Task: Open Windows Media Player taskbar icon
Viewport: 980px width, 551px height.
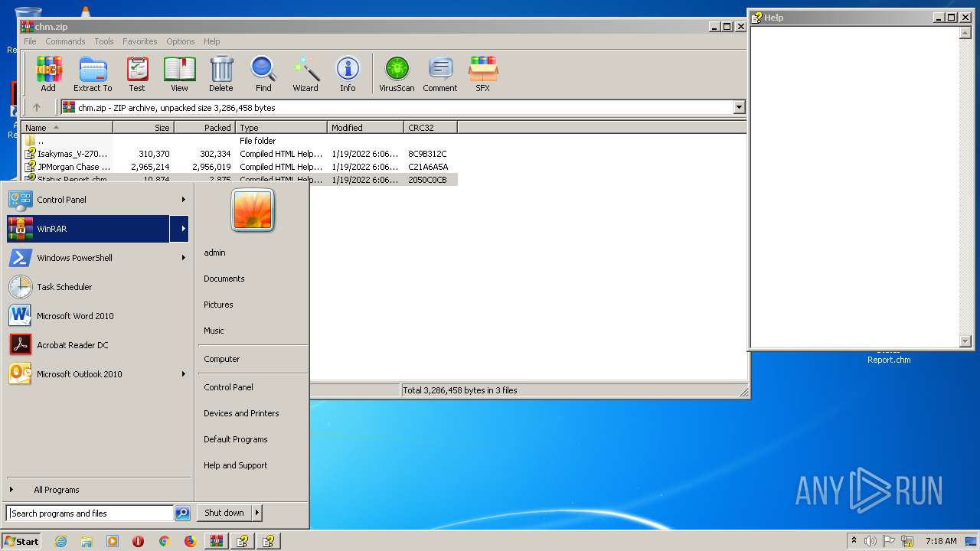Action: [x=113, y=541]
